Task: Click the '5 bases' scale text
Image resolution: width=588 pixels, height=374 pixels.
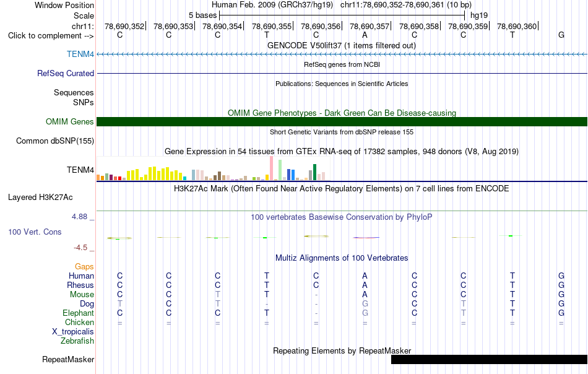Action: tap(202, 15)
